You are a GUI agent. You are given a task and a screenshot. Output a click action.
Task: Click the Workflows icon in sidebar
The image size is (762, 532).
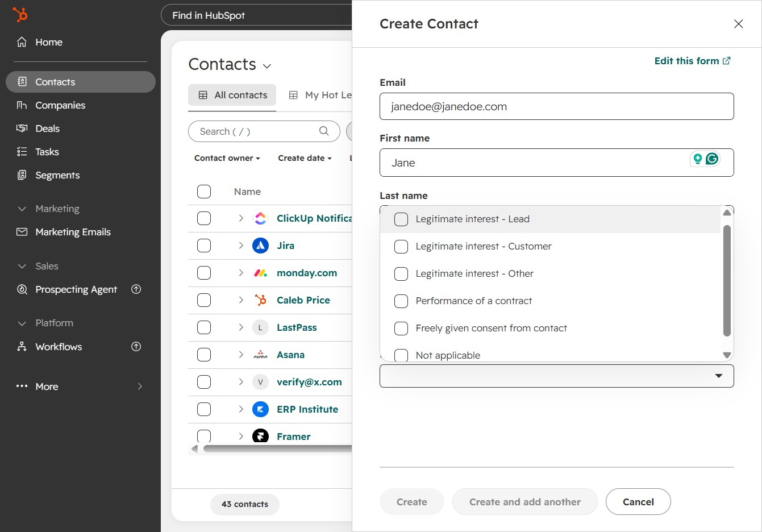click(22, 347)
